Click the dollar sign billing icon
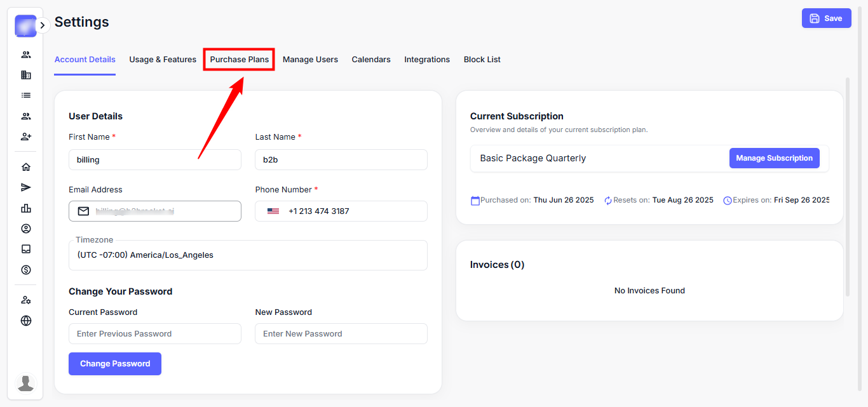Image resolution: width=868 pixels, height=407 pixels. click(x=26, y=270)
